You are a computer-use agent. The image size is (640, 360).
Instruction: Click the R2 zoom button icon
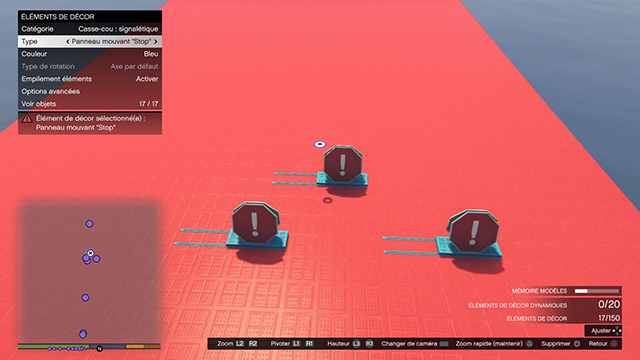[x=253, y=344]
